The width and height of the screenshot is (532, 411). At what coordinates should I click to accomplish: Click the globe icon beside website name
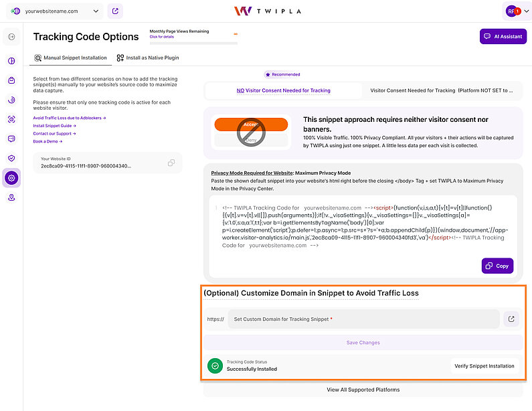tap(15, 11)
